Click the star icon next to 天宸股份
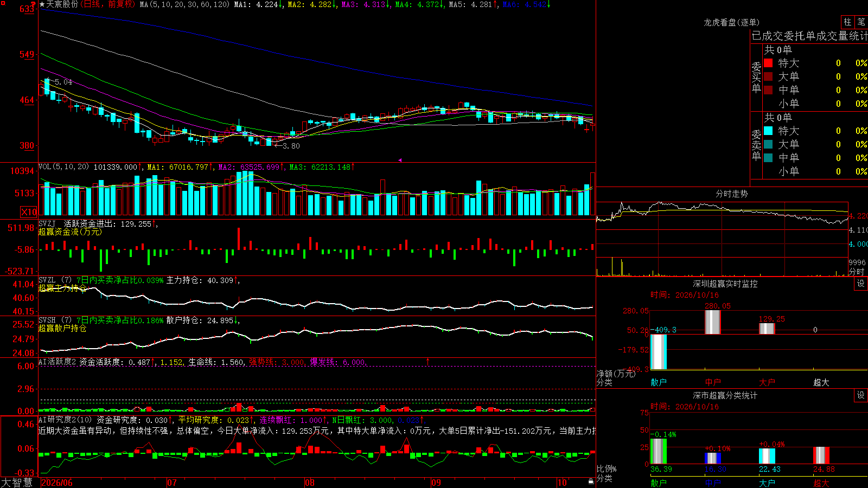 pyautogui.click(x=42, y=4)
